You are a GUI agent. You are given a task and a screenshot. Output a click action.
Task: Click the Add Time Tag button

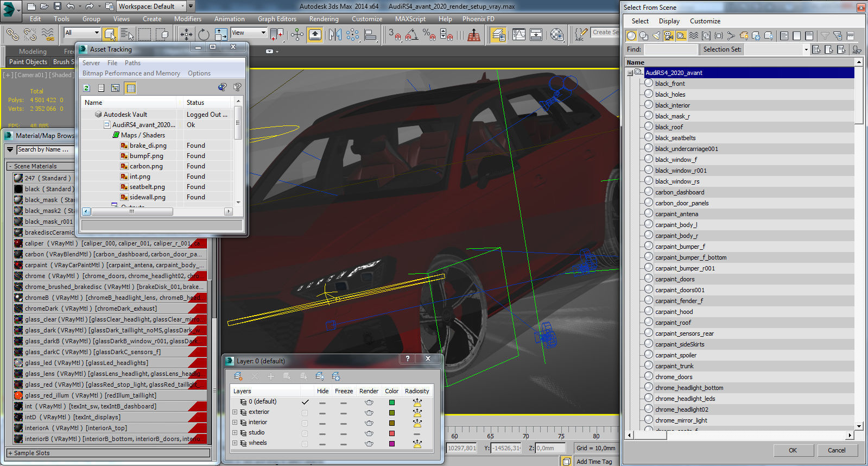(x=594, y=462)
